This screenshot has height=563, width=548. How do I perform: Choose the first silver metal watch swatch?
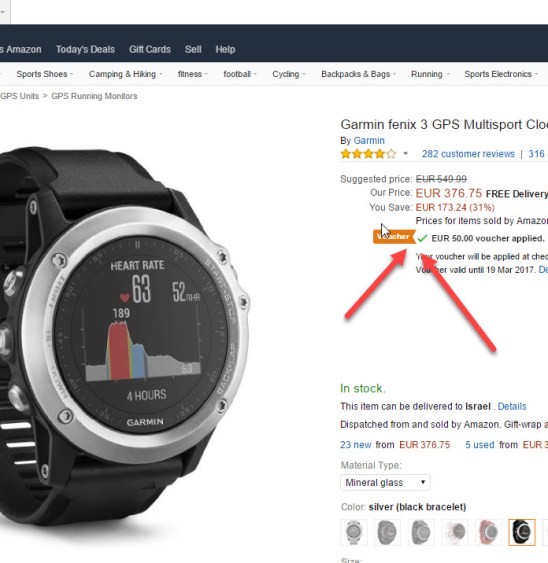[354, 532]
